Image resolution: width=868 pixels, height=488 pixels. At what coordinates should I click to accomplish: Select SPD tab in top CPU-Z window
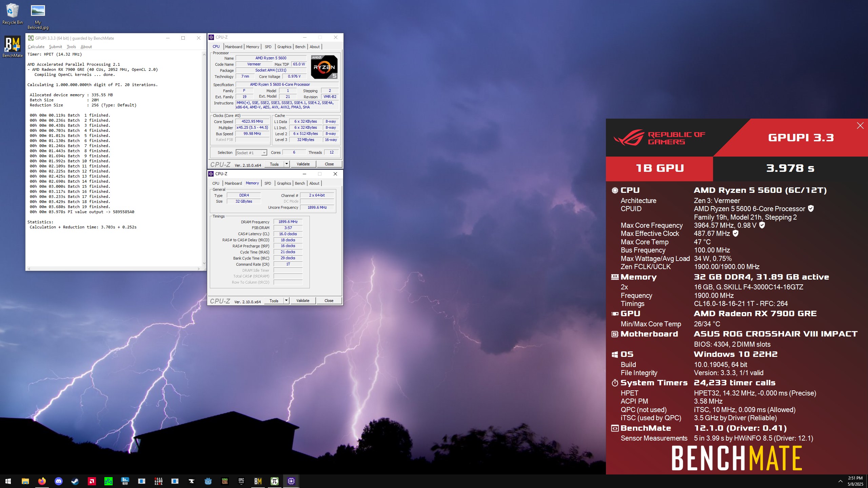click(268, 47)
